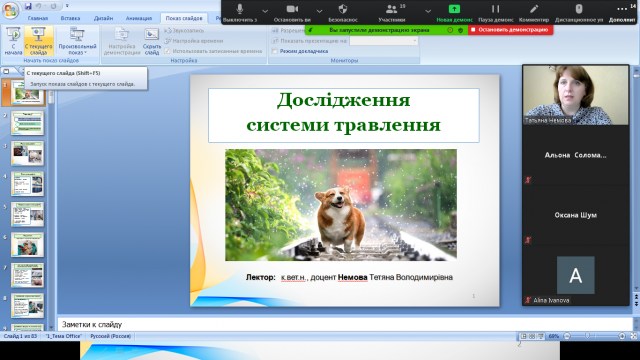This screenshot has height=360, width=640.
Task: Select slide 3 thumbnail
Action: [x=27, y=153]
